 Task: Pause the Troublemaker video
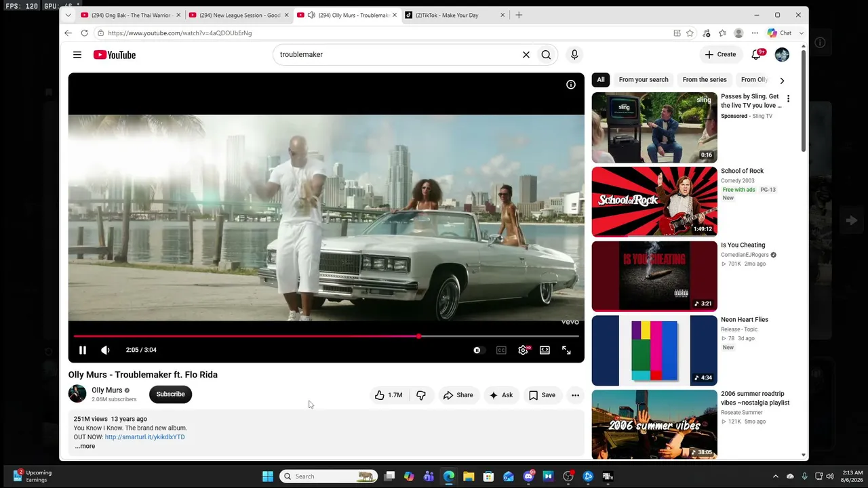(83, 350)
